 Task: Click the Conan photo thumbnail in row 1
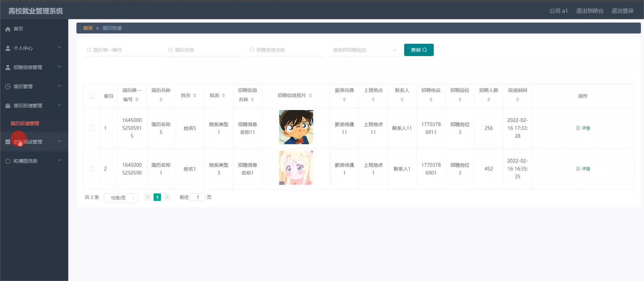tap(296, 127)
